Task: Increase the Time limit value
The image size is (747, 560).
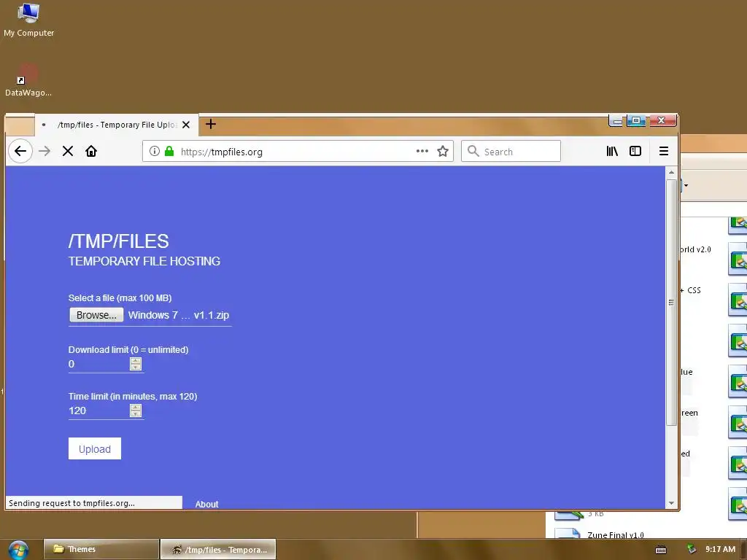Action: click(x=136, y=408)
